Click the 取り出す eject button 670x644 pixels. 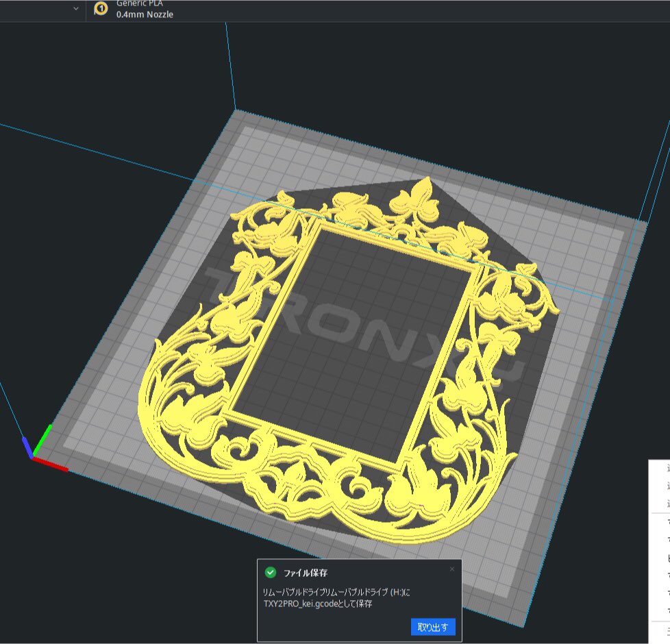pyautogui.click(x=433, y=627)
